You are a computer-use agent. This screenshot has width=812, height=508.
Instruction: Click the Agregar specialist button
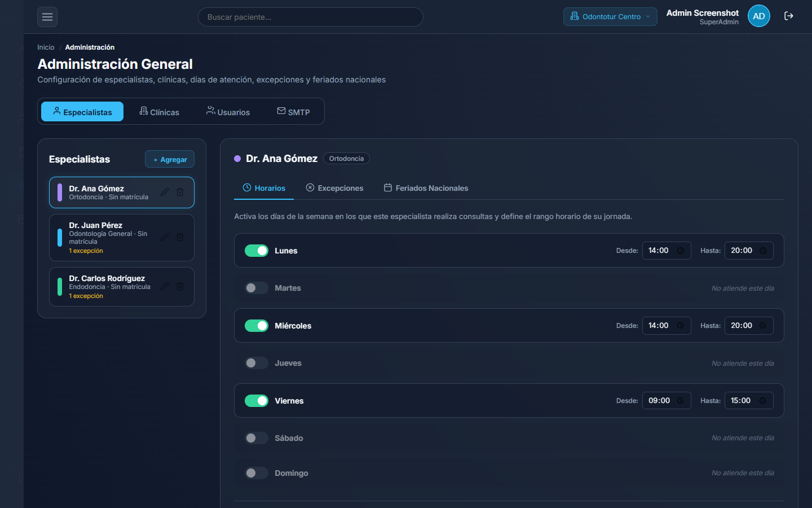click(170, 159)
